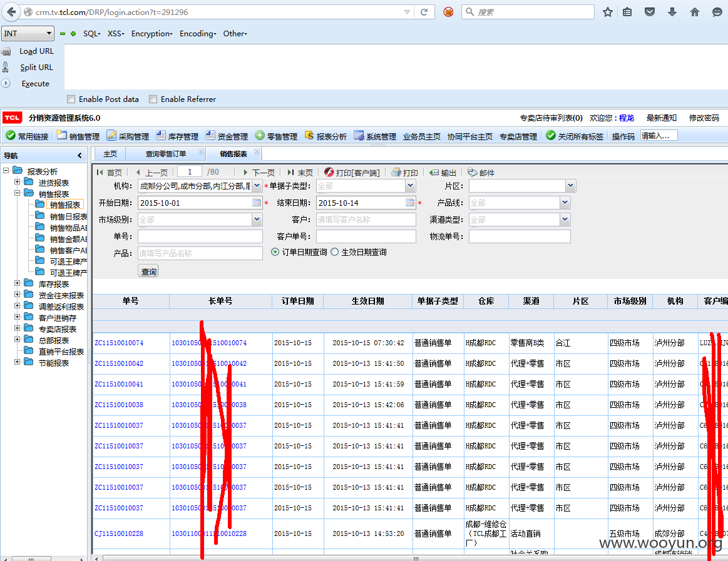Click the 单号 input field
Viewport: 728px width, 561px height.
[x=200, y=236]
